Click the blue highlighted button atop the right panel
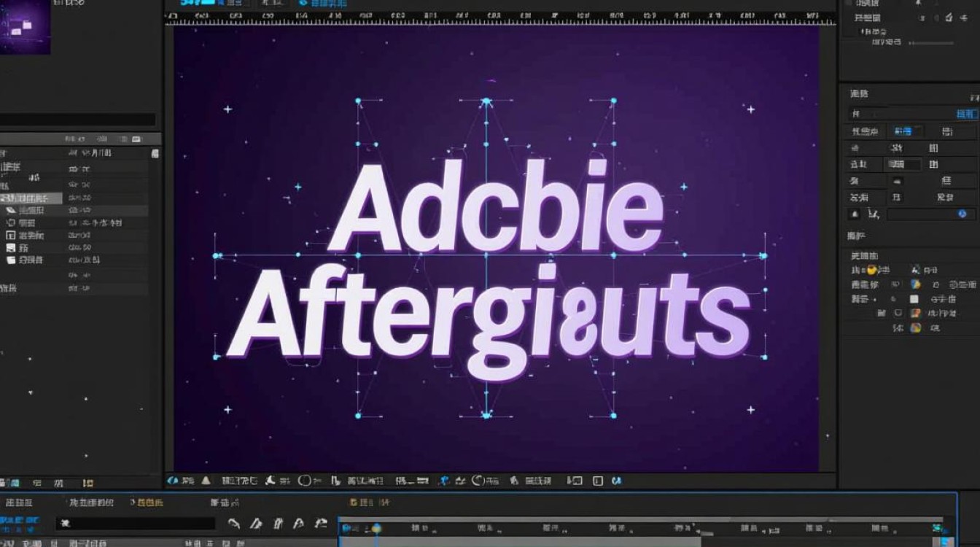Viewport: 980px width, 547px height. point(967,114)
